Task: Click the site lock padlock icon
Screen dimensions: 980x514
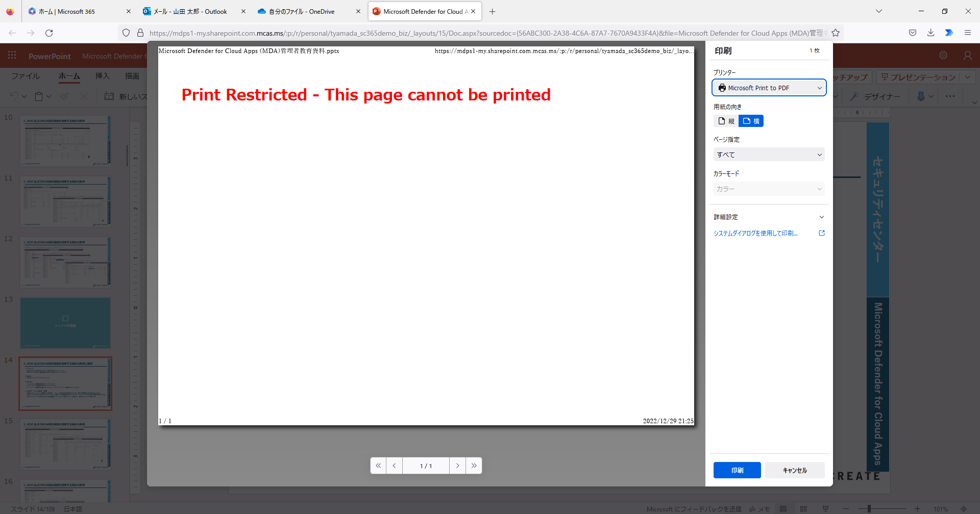Action: point(140,33)
